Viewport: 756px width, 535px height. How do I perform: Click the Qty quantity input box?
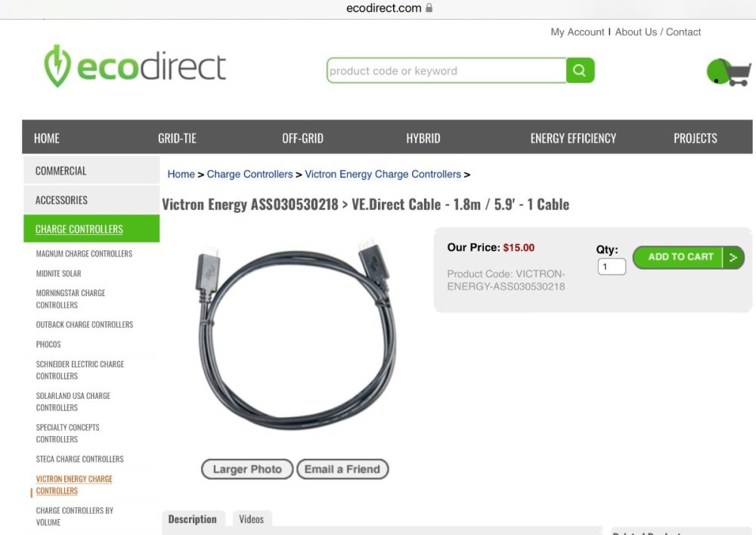pyautogui.click(x=612, y=267)
